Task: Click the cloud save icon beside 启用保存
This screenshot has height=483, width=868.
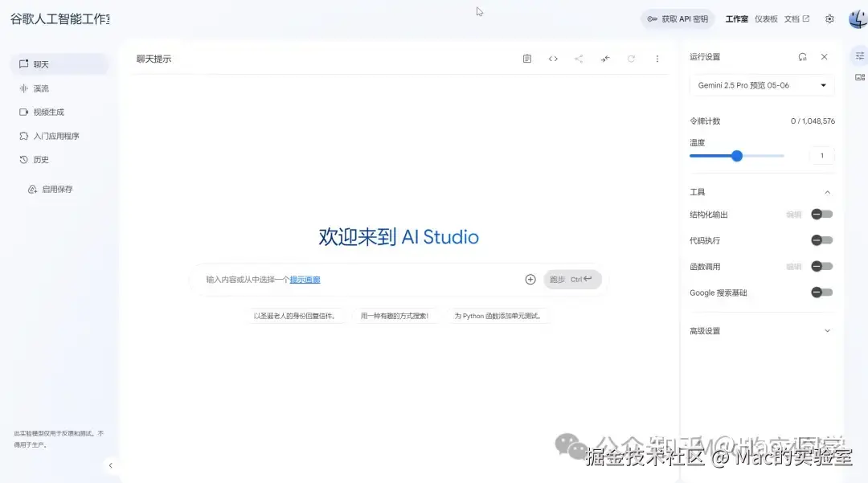Action: 33,189
